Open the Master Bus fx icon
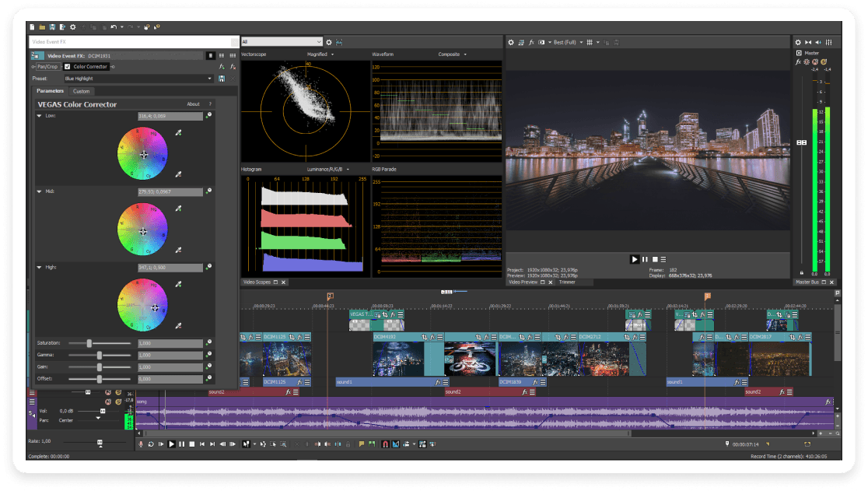Screen dimensions: 868x491 (798, 61)
